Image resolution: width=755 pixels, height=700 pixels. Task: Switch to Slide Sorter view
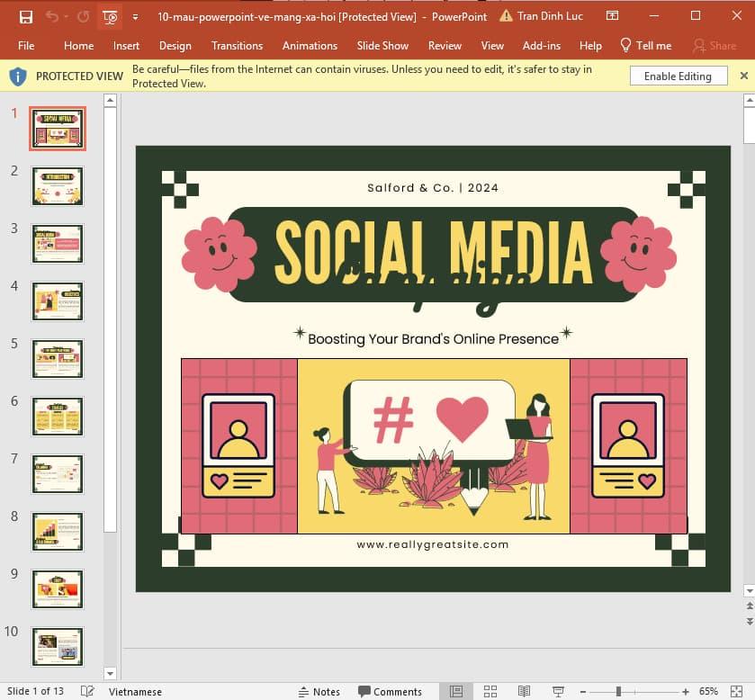(490, 690)
